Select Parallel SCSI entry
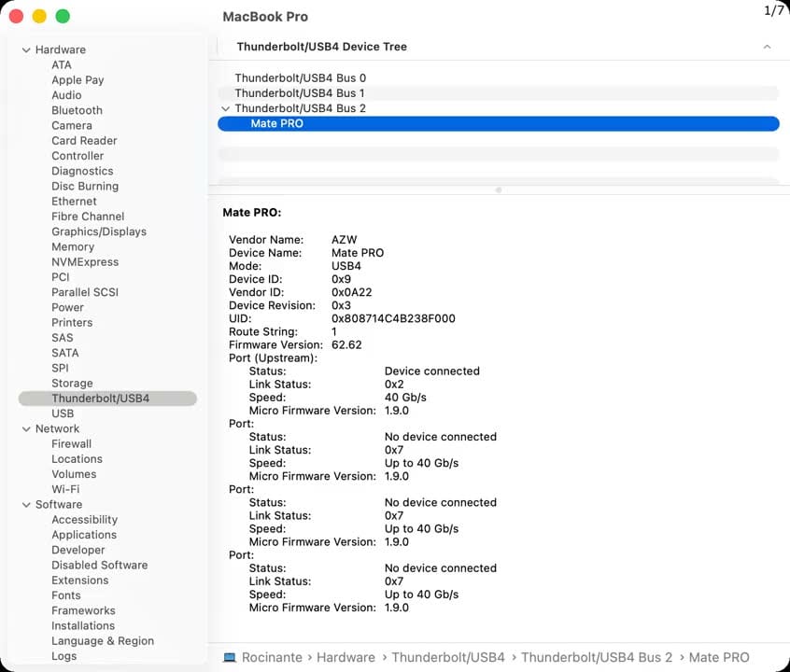 [x=85, y=292]
